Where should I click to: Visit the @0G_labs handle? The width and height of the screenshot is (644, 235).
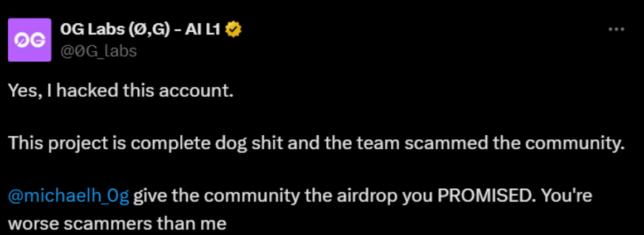point(99,51)
